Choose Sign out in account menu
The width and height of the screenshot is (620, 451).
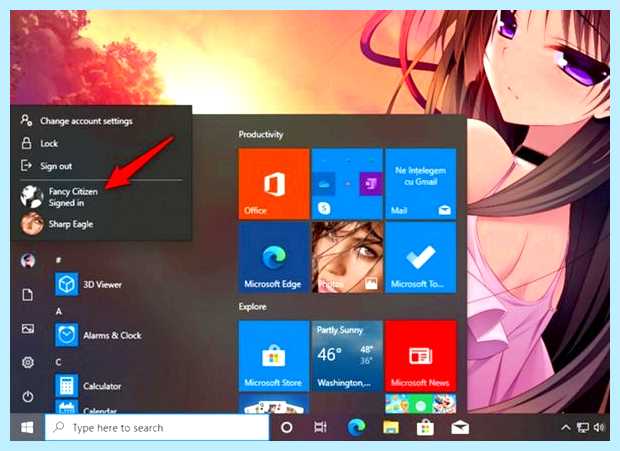click(x=102, y=166)
